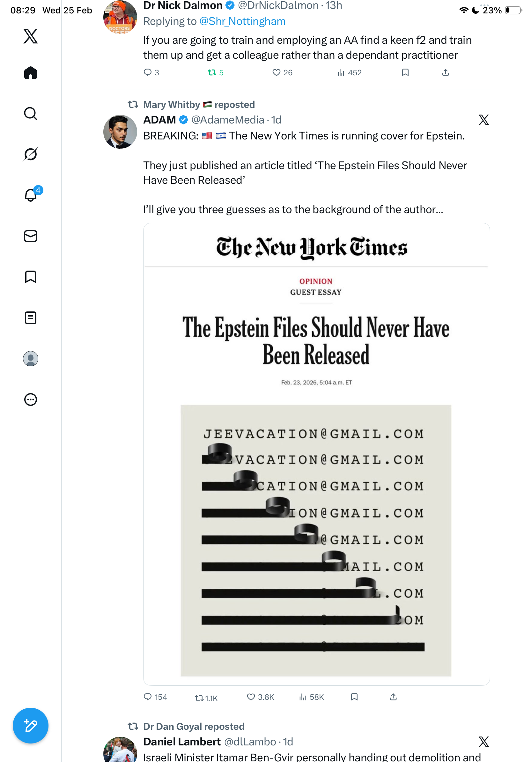This screenshot has height=762, width=532.
Task: Open More options circle in sidebar
Action: (31, 399)
